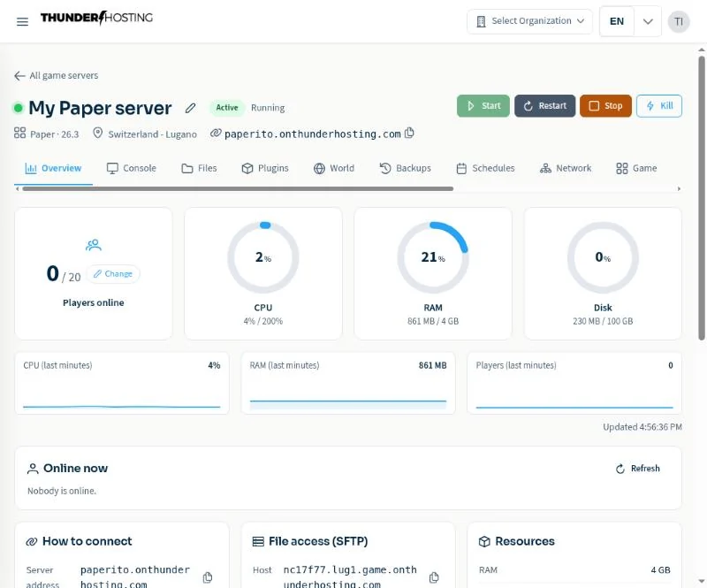Expand the language chevron dropdown
Viewport: 707px width, 588px height.
[648, 21]
